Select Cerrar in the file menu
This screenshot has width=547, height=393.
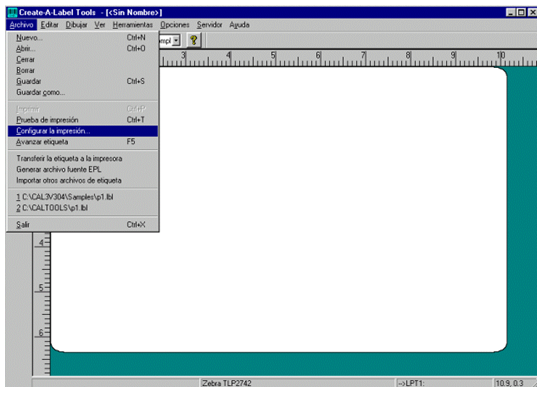tap(83, 59)
